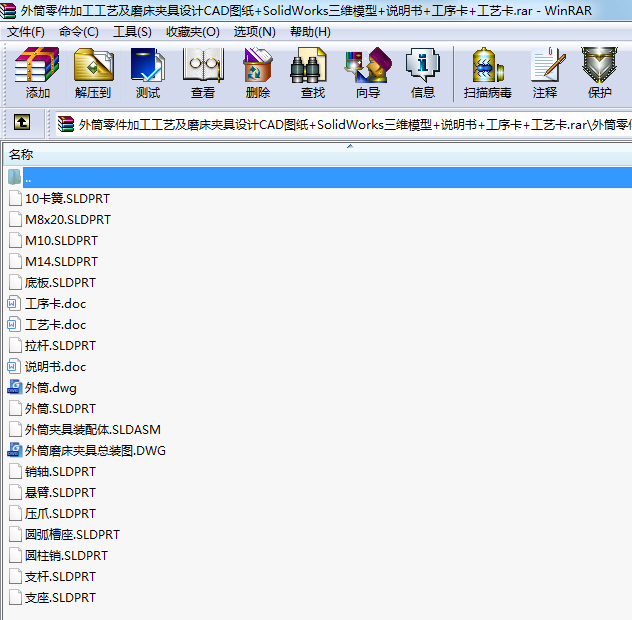Click the Add (添加) toolbar icon

37,65
